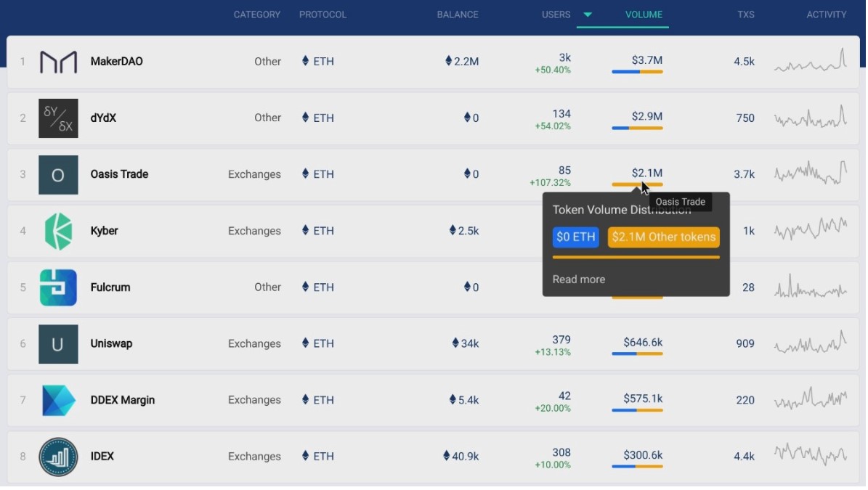This screenshot has width=868, height=490.
Task: Click the dYdX logo icon
Action: pos(58,118)
